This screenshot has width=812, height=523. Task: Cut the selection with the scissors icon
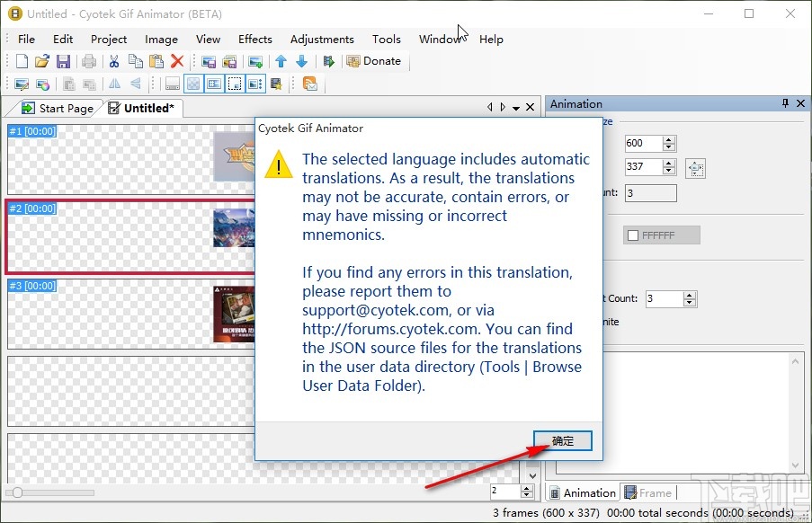(114, 62)
